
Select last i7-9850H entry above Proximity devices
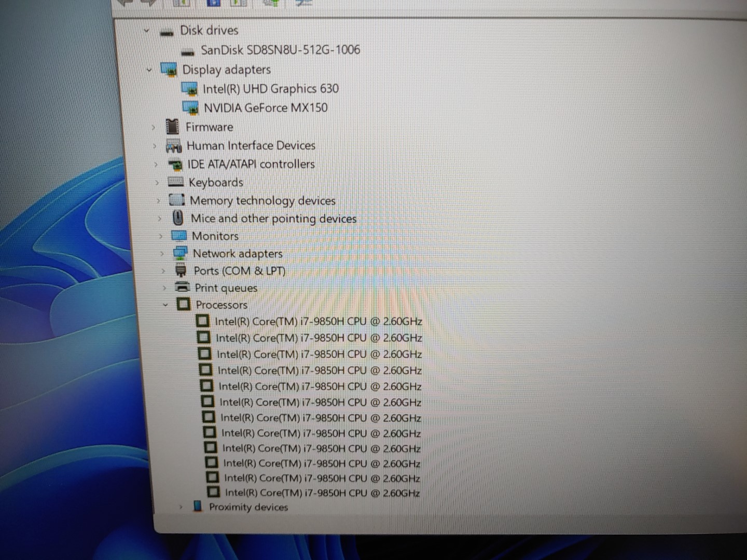(x=322, y=493)
